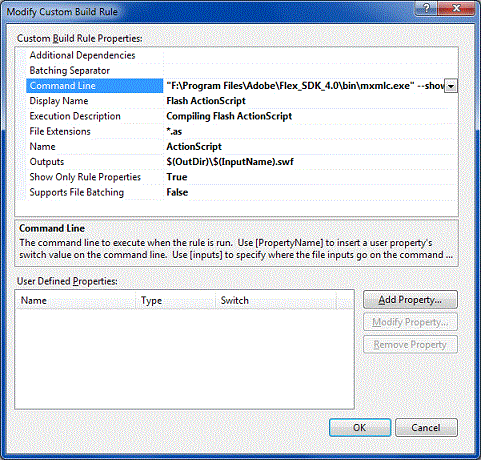Click the $(OutDir)\$(InputName).swf outputs value
The height and width of the screenshot is (460, 481).
tap(230, 162)
